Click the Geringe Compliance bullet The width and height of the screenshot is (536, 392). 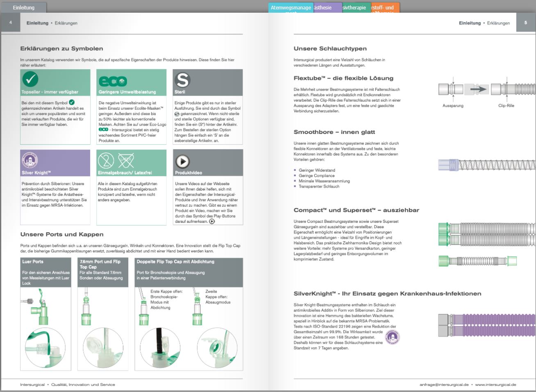point(316,176)
